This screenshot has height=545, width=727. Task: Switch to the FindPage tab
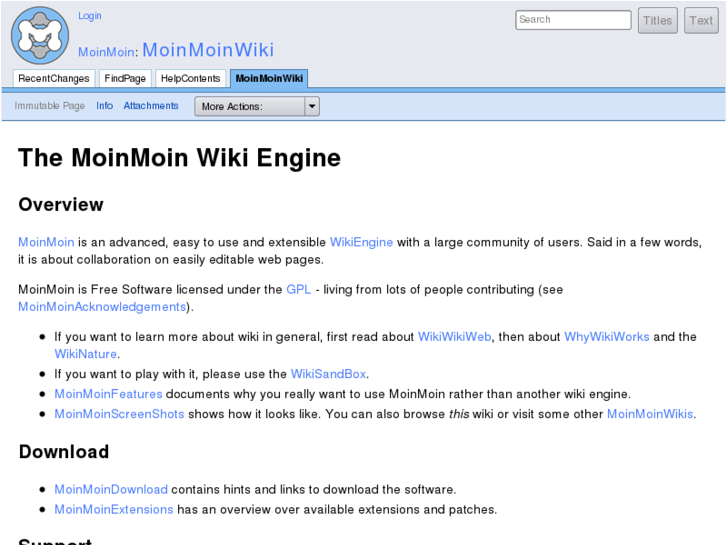(125, 78)
